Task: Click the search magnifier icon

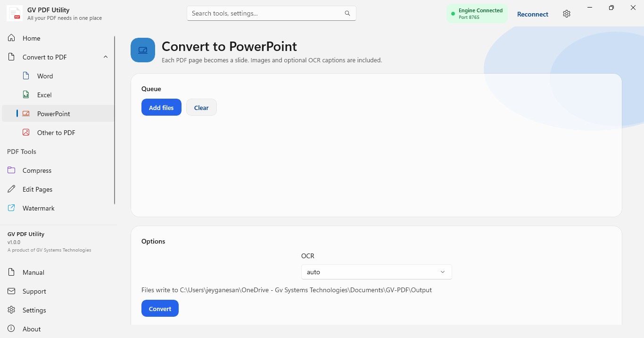Action: (347, 13)
